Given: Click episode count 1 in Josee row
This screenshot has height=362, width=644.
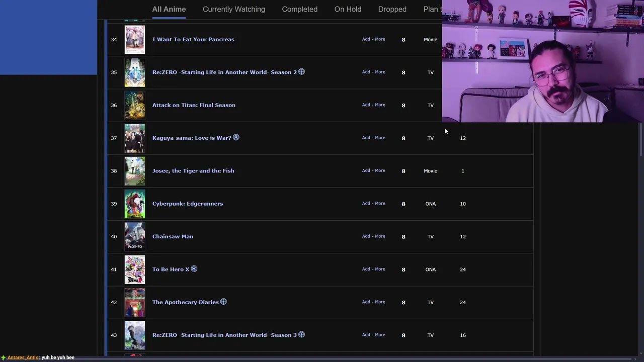Looking at the screenshot, I should (x=463, y=171).
